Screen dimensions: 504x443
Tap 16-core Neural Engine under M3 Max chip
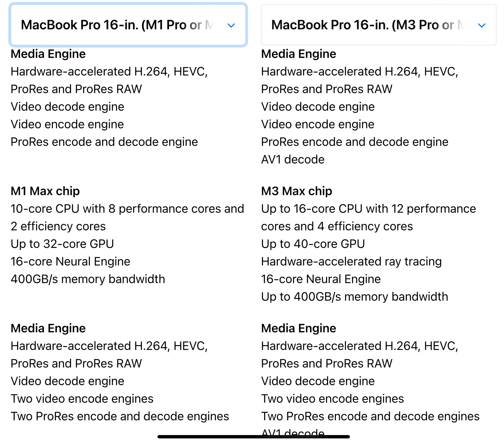321,279
